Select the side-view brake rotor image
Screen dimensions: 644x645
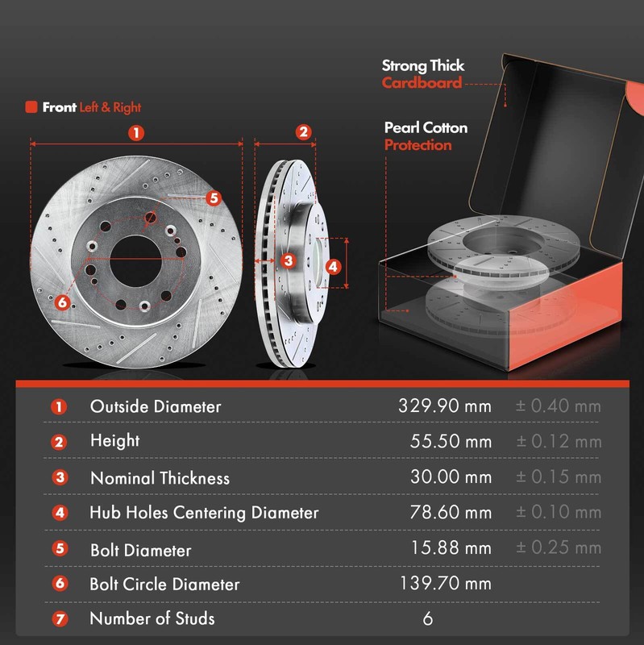coord(292,264)
